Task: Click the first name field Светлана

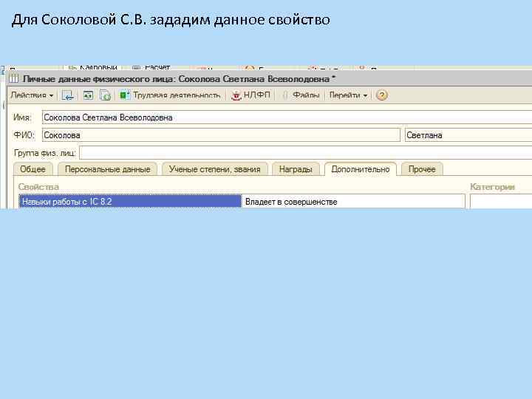Action: pyautogui.click(x=468, y=135)
